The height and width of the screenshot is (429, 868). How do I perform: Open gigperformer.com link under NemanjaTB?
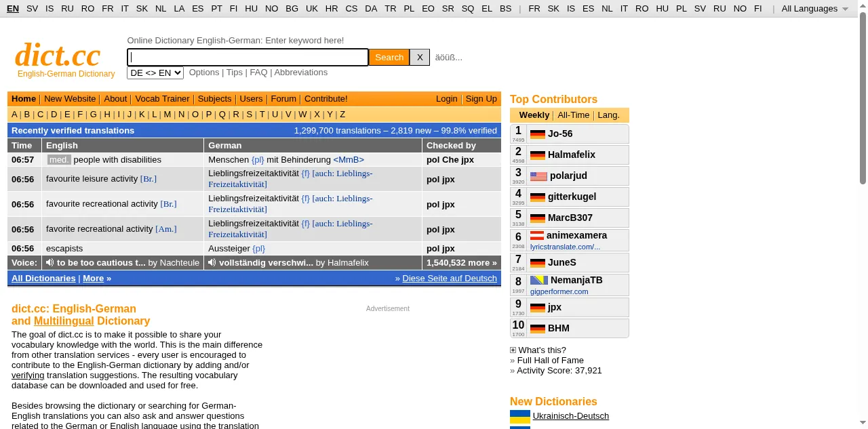coord(559,291)
